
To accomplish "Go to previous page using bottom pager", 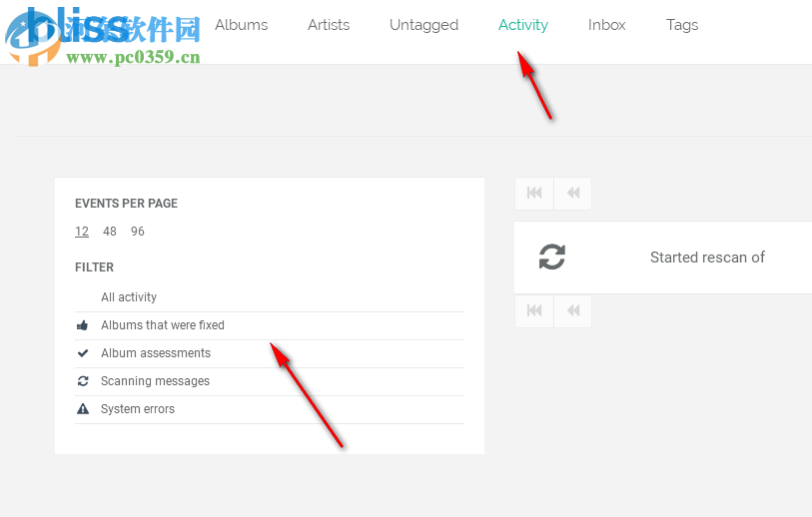I will tap(572, 311).
